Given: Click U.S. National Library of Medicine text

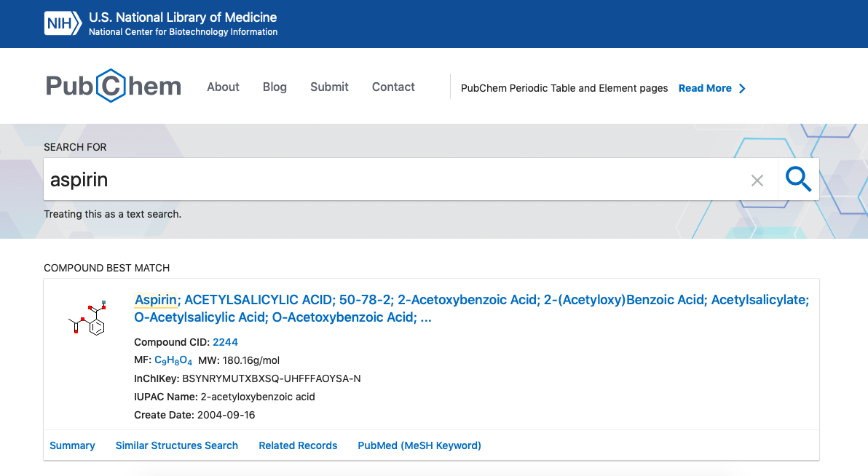Looking at the screenshot, I should point(183,17).
